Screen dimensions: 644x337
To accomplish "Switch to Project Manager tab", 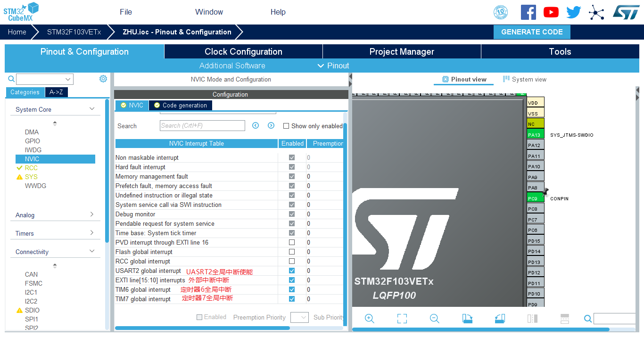I will (x=402, y=51).
